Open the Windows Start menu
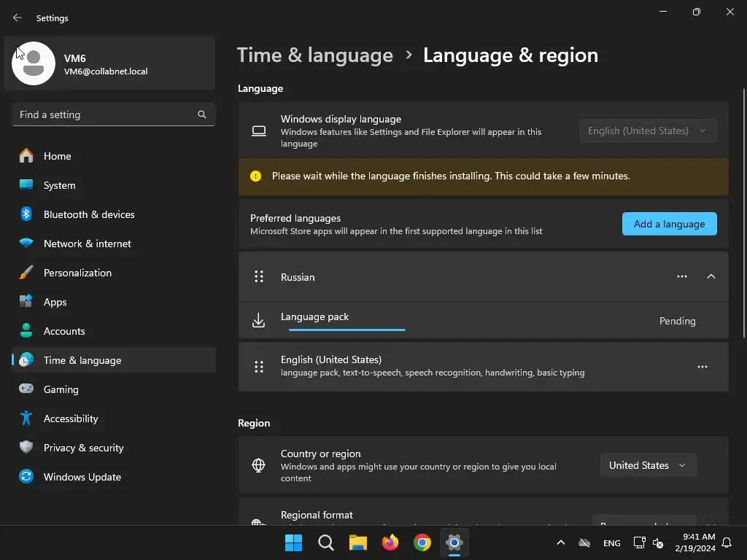Viewport: 747px width, 560px height. coord(293,542)
